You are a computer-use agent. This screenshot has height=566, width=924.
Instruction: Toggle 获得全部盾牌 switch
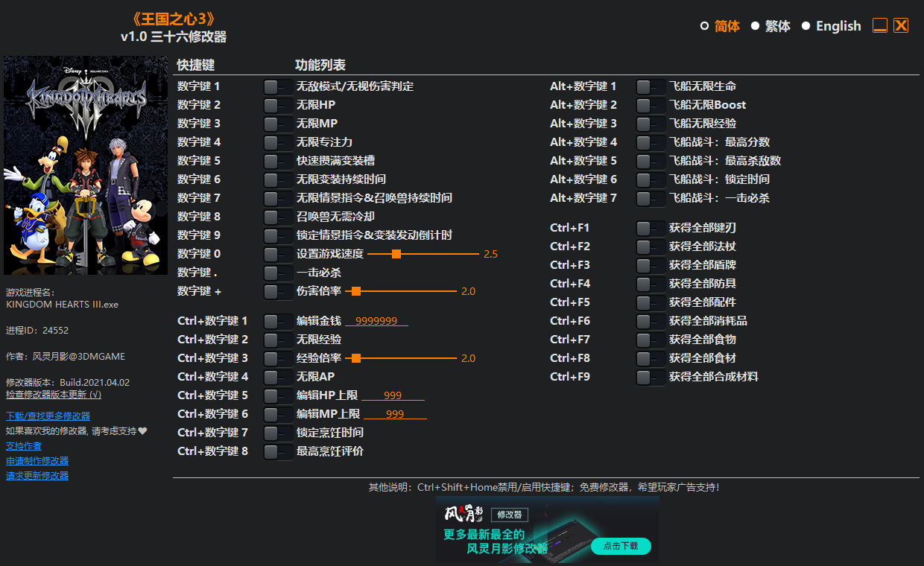[651, 265]
